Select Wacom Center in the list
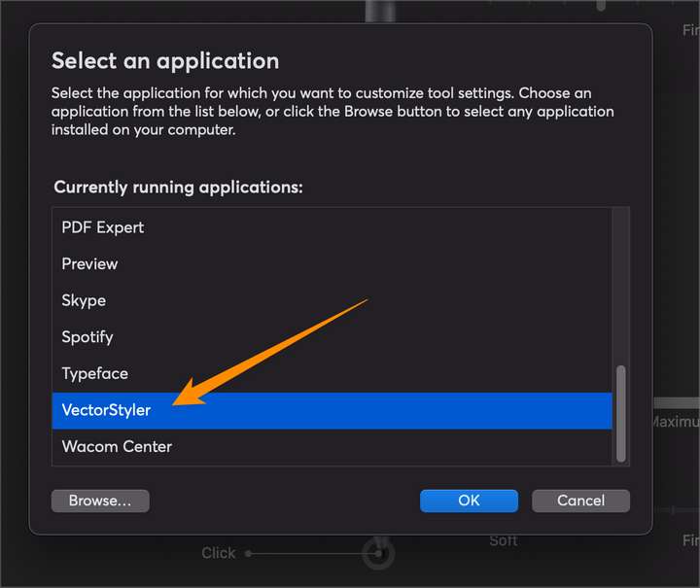 (332, 447)
